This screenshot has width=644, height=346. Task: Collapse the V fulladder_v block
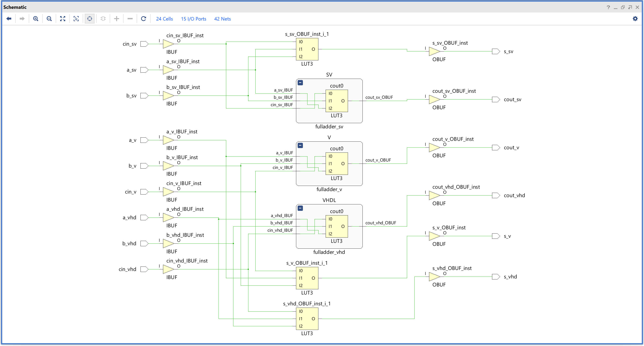[x=300, y=145]
